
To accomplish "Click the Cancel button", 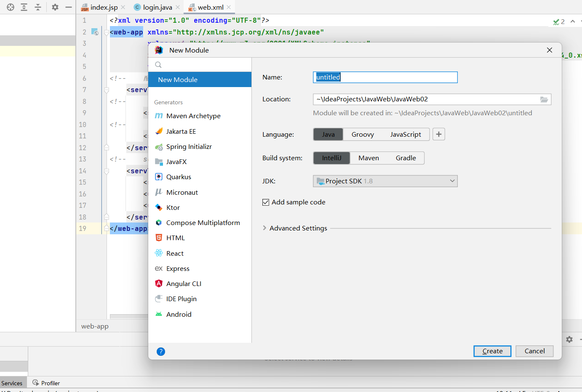I will pyautogui.click(x=534, y=351).
